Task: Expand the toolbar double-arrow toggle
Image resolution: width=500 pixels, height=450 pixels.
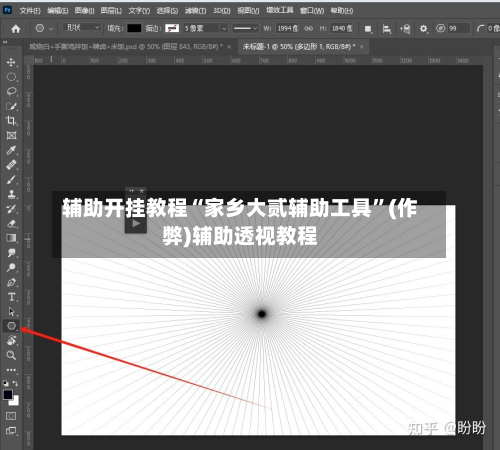Action: (x=5, y=42)
